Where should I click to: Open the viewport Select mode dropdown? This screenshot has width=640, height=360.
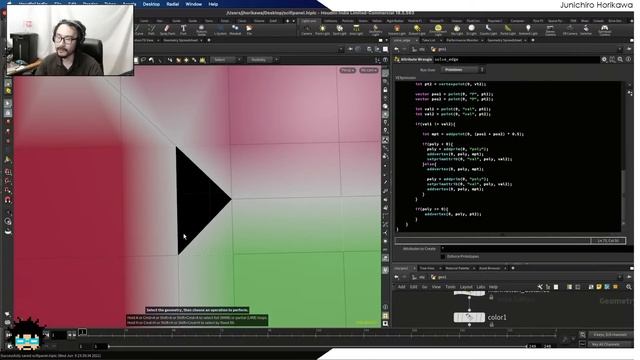coord(227,60)
